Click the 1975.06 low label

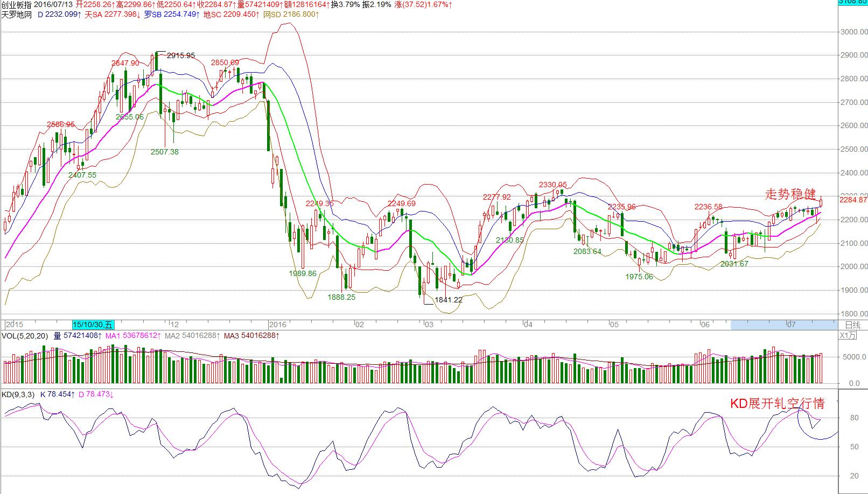click(639, 277)
